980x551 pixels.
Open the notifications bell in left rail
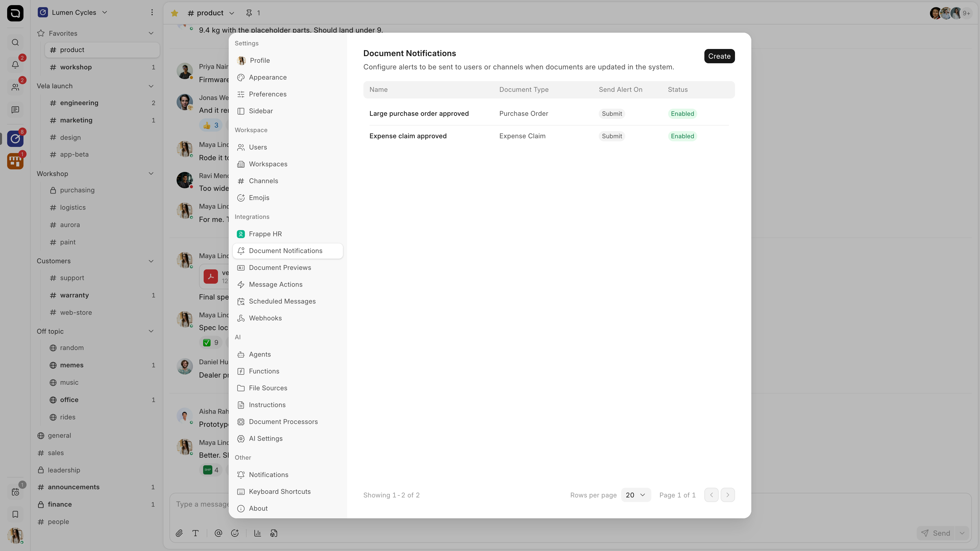pos(15,65)
